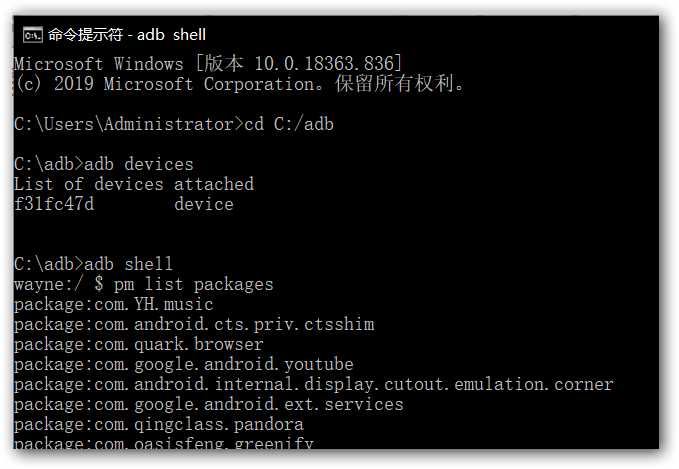
Task: Click the 'adb shell' command at C:\adb prompt
Action: [128, 264]
